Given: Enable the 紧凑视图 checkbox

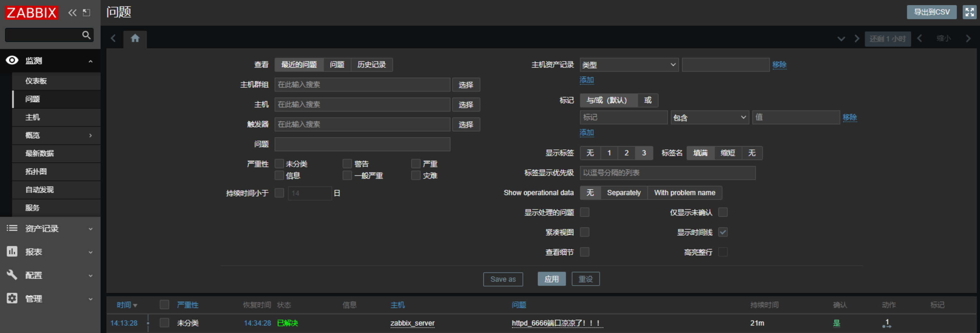Looking at the screenshot, I should click(x=585, y=232).
